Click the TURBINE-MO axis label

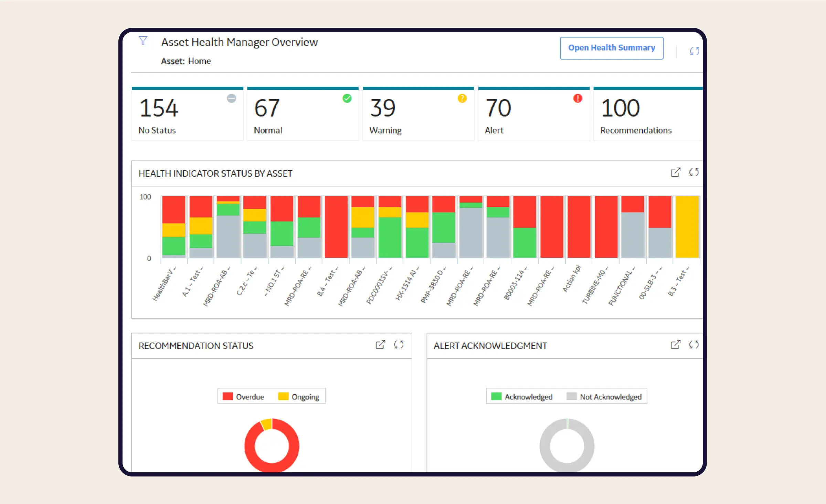pos(595,285)
